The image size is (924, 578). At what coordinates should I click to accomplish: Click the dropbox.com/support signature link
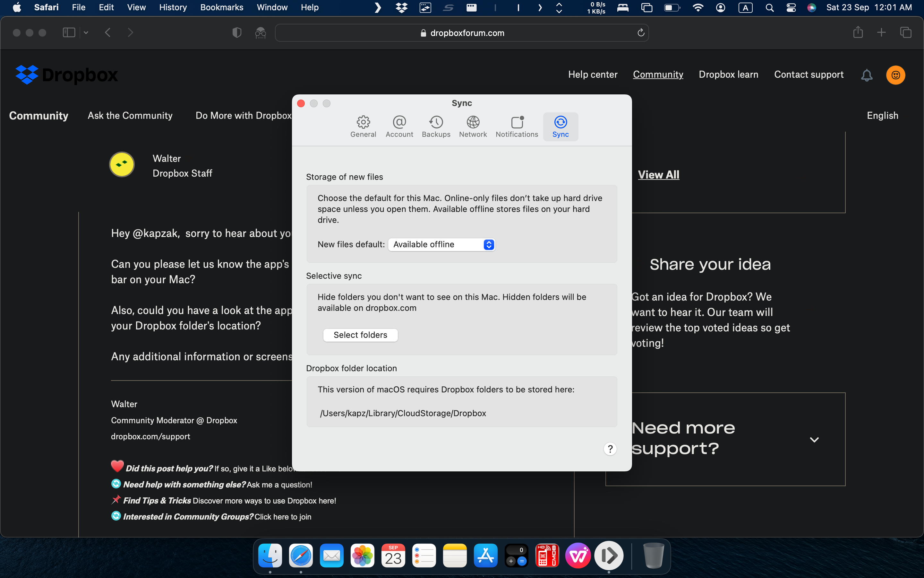pyautogui.click(x=150, y=436)
